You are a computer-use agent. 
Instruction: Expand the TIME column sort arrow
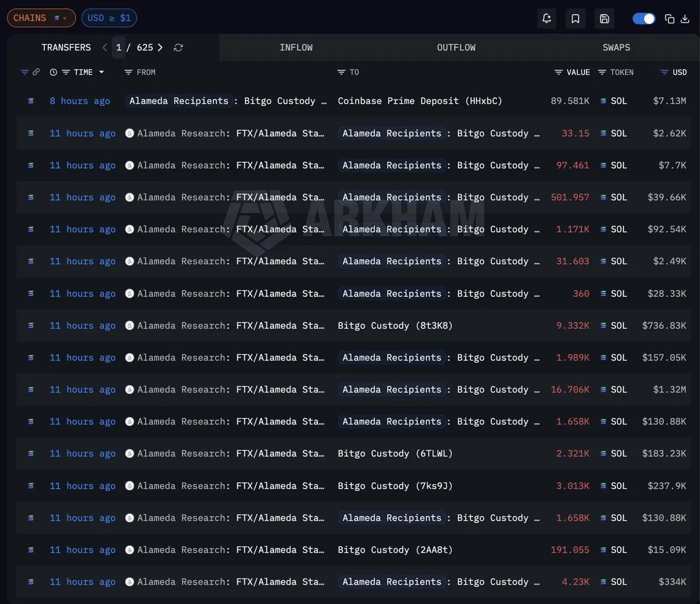[101, 72]
